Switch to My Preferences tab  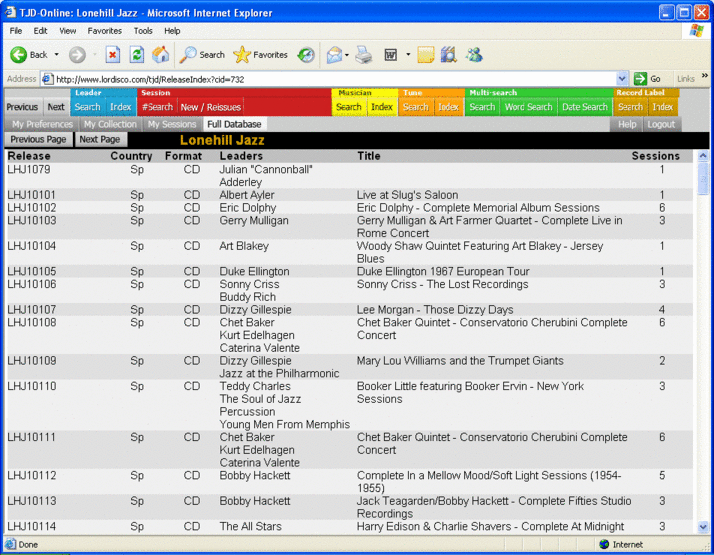[x=42, y=124]
